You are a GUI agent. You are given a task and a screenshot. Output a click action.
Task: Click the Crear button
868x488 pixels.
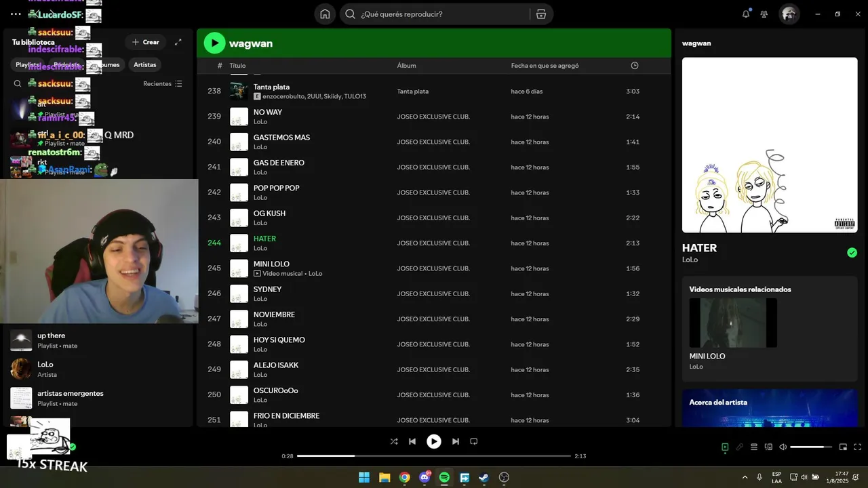point(145,42)
